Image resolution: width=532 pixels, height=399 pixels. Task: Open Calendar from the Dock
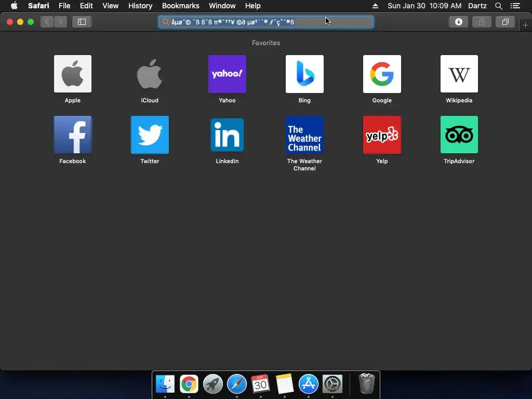click(261, 384)
